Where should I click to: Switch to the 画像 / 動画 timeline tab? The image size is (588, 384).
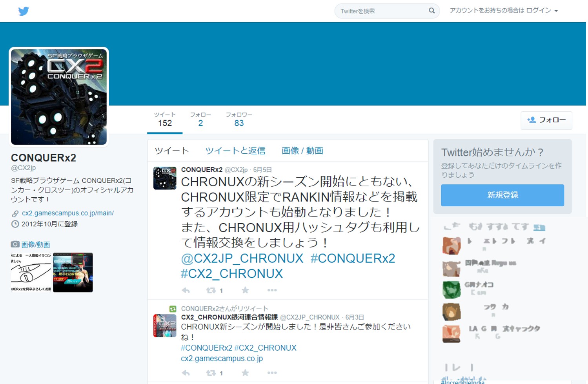[x=302, y=151]
